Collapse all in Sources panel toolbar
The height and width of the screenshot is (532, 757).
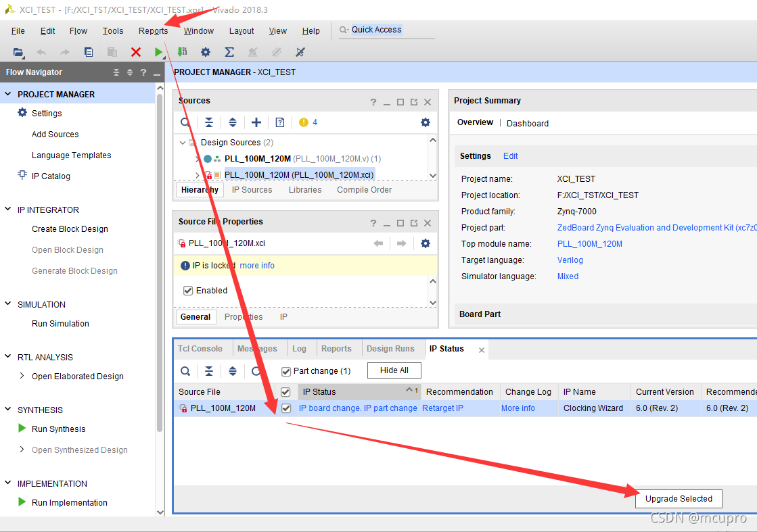pos(209,122)
